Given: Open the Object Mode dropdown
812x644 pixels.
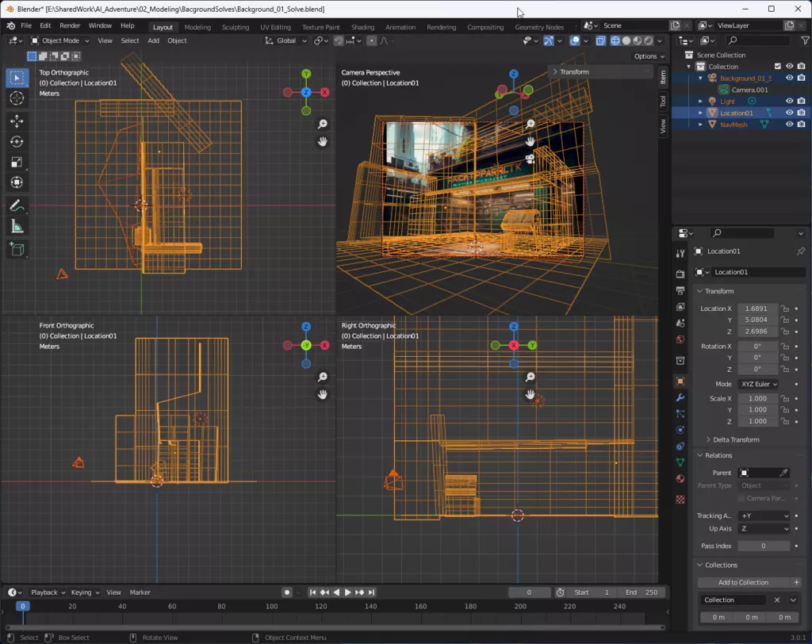Looking at the screenshot, I should (60, 40).
